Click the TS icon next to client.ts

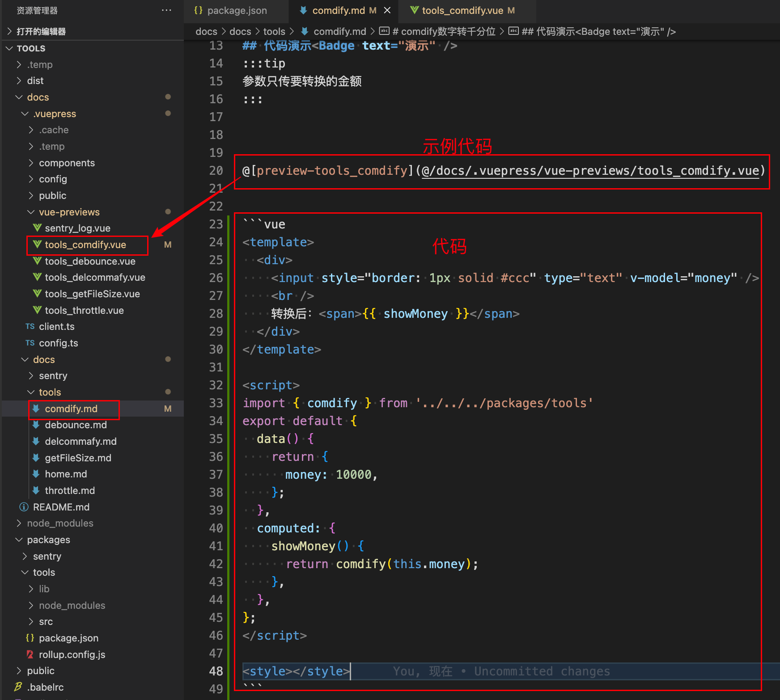click(x=30, y=326)
